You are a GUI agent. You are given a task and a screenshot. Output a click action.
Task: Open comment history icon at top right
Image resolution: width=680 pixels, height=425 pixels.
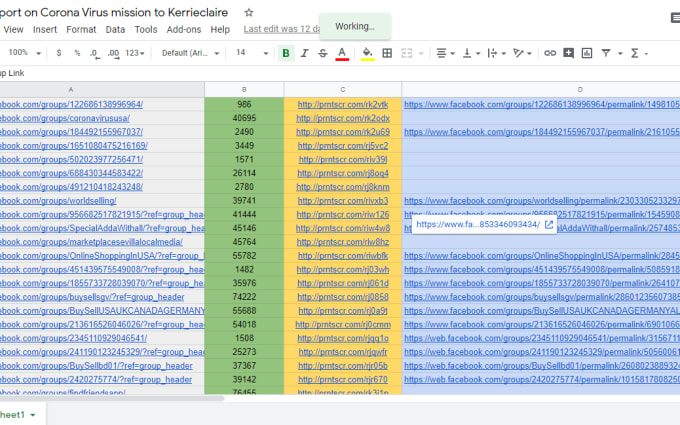(675, 18)
